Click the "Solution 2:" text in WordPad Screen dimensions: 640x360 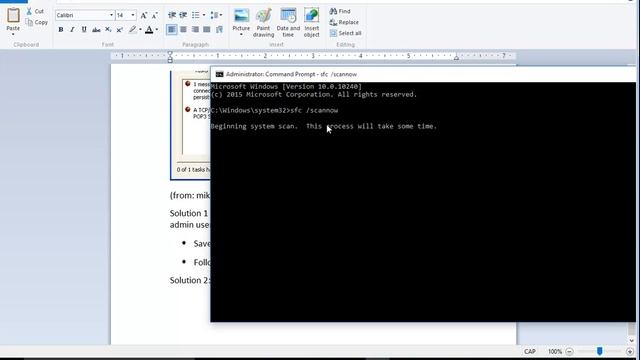click(190, 280)
